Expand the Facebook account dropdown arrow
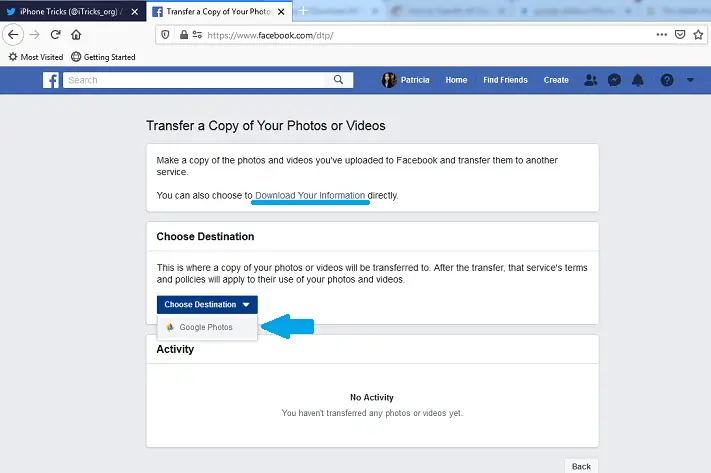The width and height of the screenshot is (711, 473). pos(690,80)
